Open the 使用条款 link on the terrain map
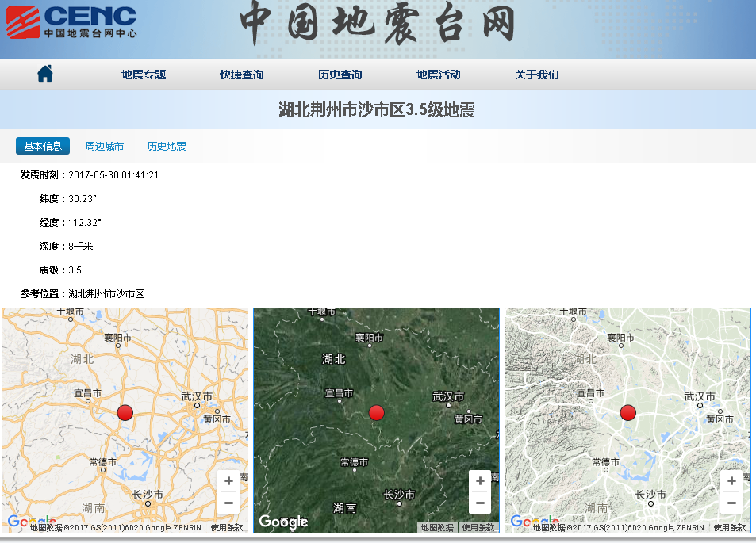 point(729,526)
